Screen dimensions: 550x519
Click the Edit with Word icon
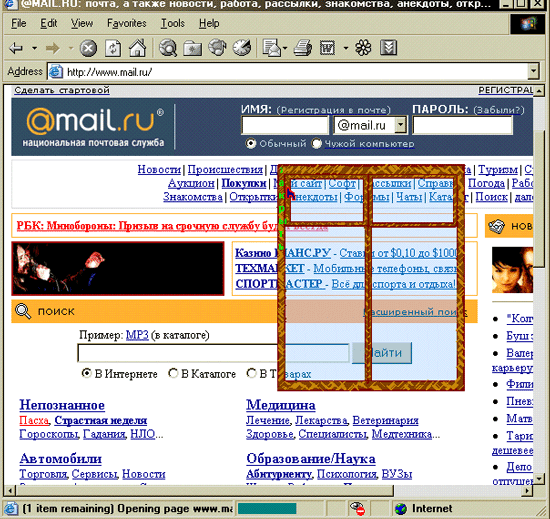click(328, 48)
